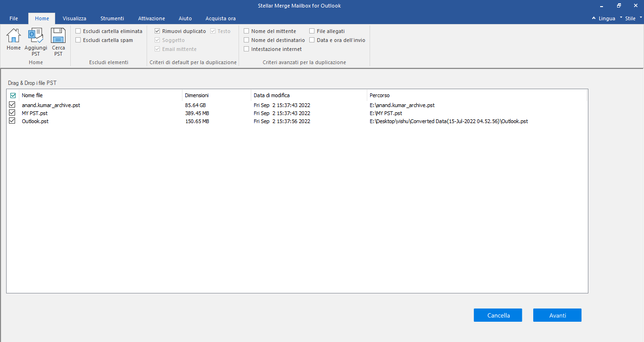Switch to the Attivazione tab
The width and height of the screenshot is (644, 342).
click(x=151, y=18)
